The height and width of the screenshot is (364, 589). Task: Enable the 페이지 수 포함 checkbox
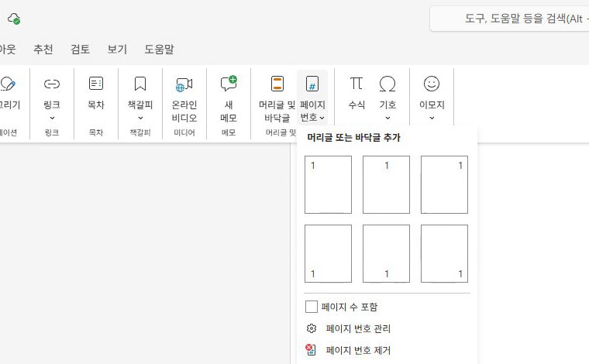click(312, 307)
